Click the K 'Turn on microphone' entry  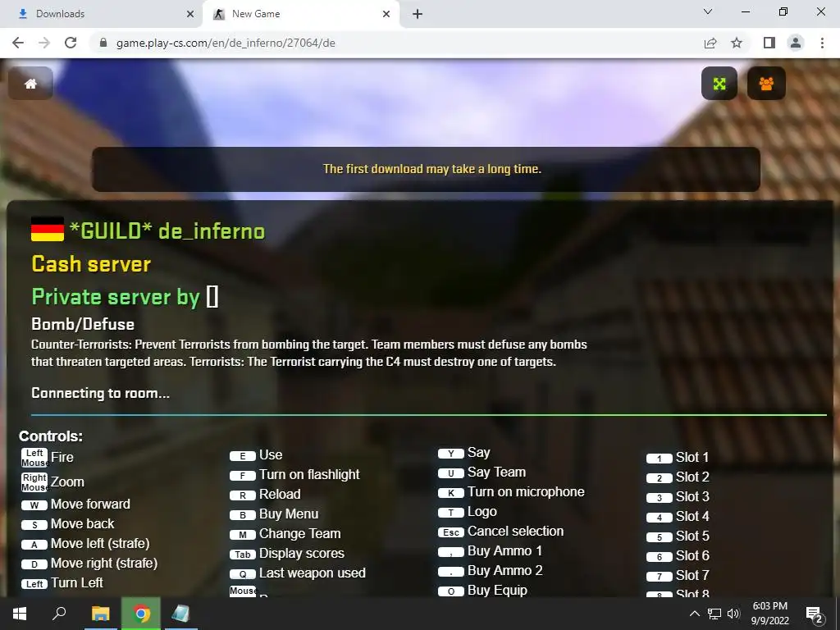point(511,492)
